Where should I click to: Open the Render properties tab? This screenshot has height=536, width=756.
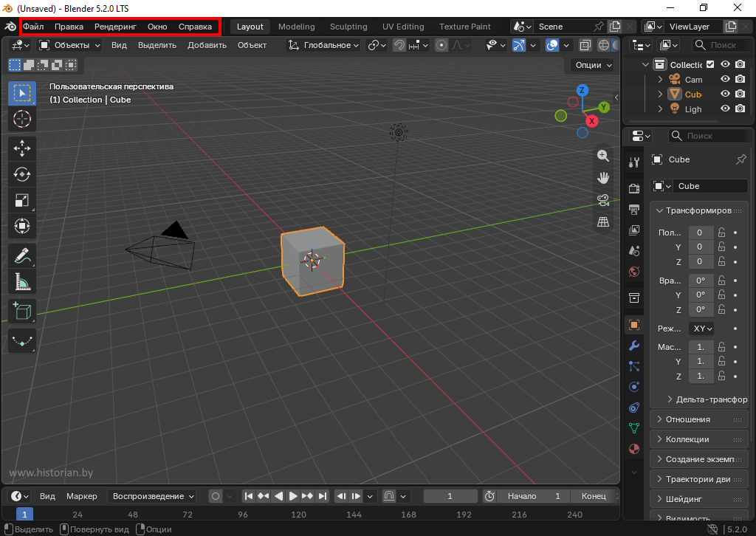(634, 188)
